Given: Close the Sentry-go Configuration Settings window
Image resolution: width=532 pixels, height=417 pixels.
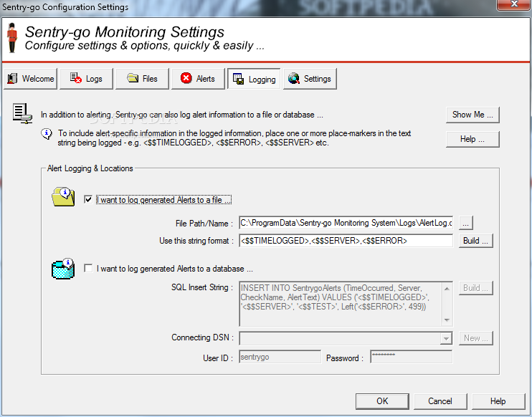Looking at the screenshot, I should pyautogui.click(x=514, y=4).
